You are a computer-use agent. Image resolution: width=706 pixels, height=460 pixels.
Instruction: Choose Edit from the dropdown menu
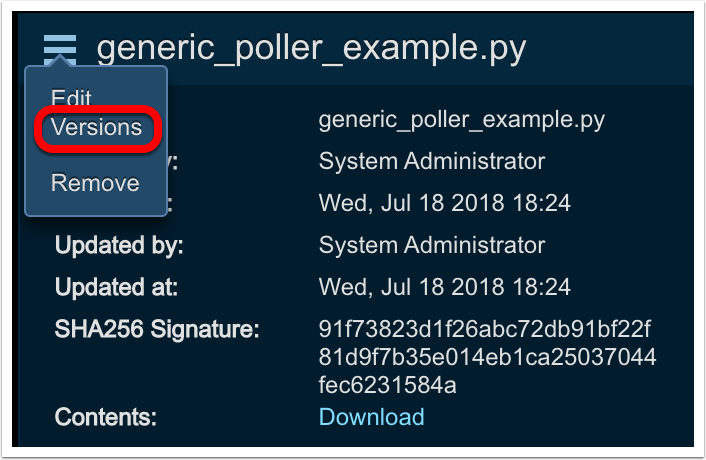71,98
